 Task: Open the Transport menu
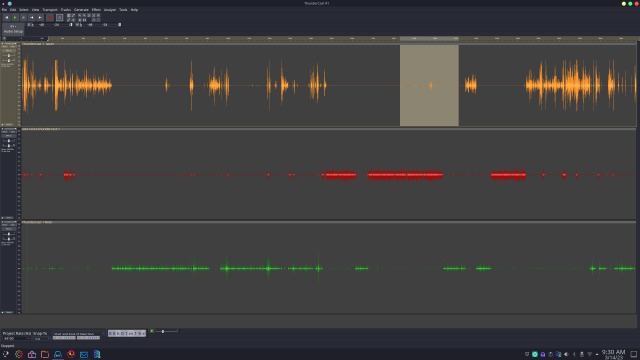50,10
